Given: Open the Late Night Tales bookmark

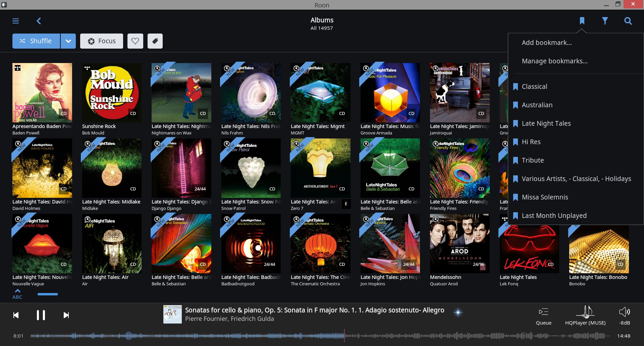Looking at the screenshot, I should click(x=575, y=123).
